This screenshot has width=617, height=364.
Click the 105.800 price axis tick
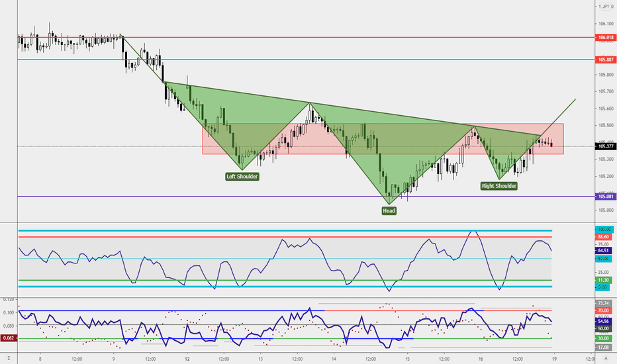click(x=606, y=75)
